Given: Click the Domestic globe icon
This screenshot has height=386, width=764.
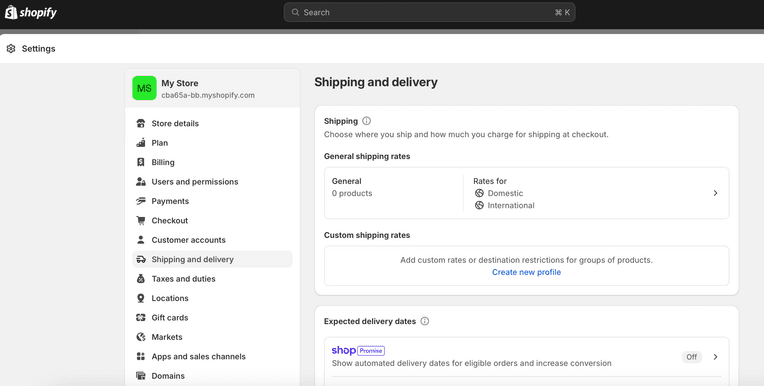Looking at the screenshot, I should pos(479,193).
